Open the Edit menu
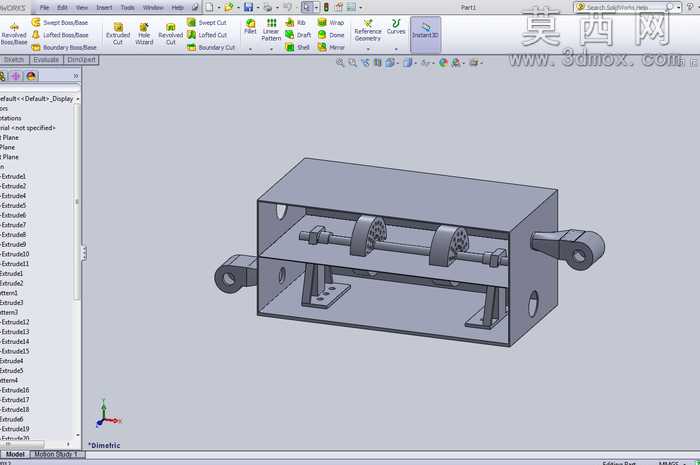 [x=62, y=8]
